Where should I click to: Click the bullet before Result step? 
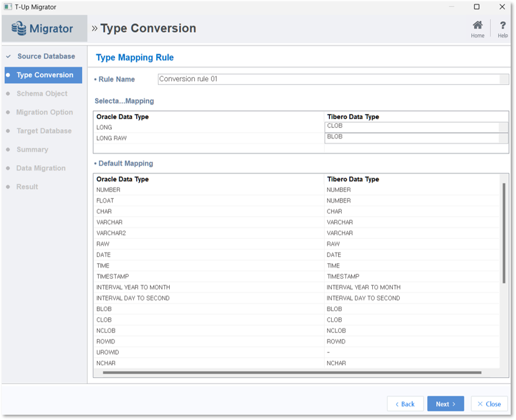8,187
